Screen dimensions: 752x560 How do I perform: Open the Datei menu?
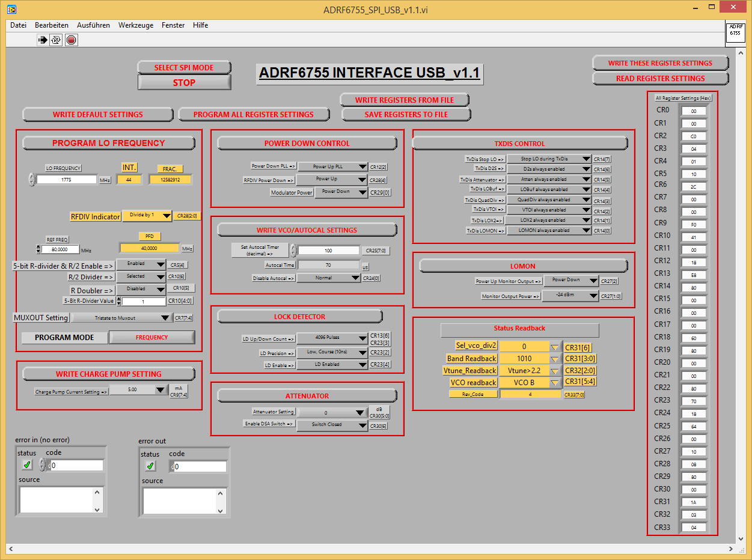[x=19, y=25]
